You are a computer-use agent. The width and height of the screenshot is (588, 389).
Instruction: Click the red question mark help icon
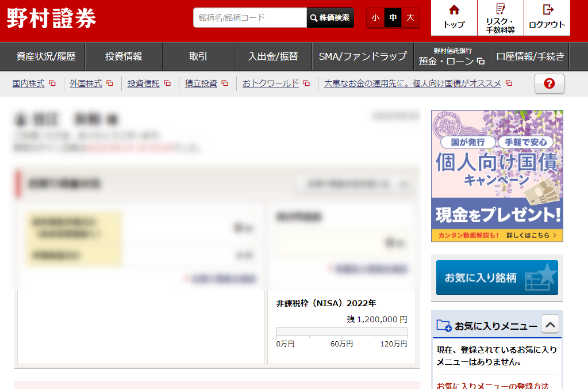click(549, 84)
